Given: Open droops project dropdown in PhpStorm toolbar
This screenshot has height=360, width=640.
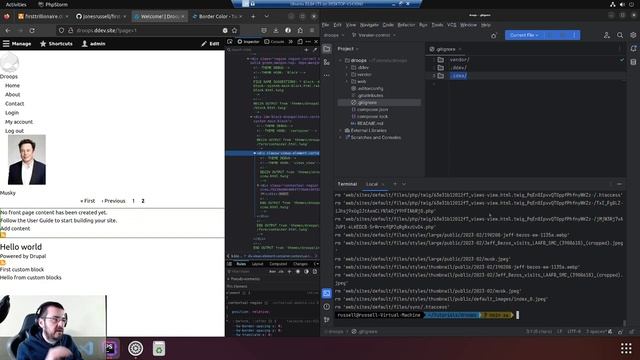Looking at the screenshot, I should point(334,35).
